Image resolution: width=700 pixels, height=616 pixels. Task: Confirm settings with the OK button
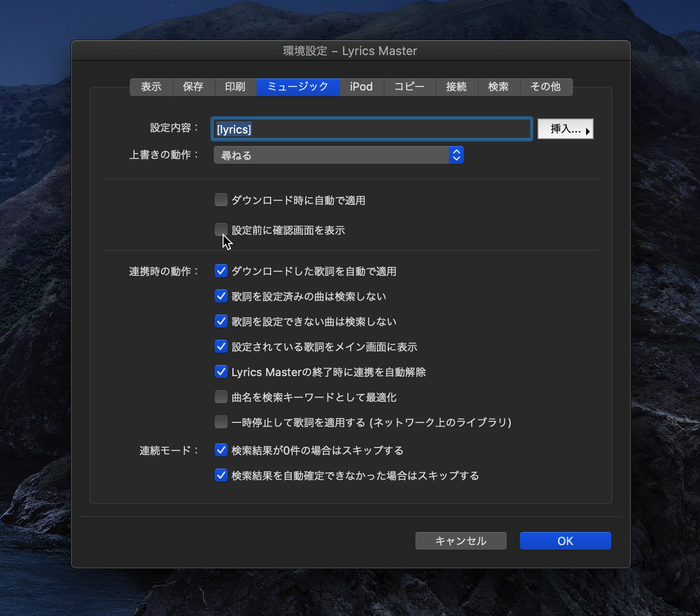click(x=565, y=541)
